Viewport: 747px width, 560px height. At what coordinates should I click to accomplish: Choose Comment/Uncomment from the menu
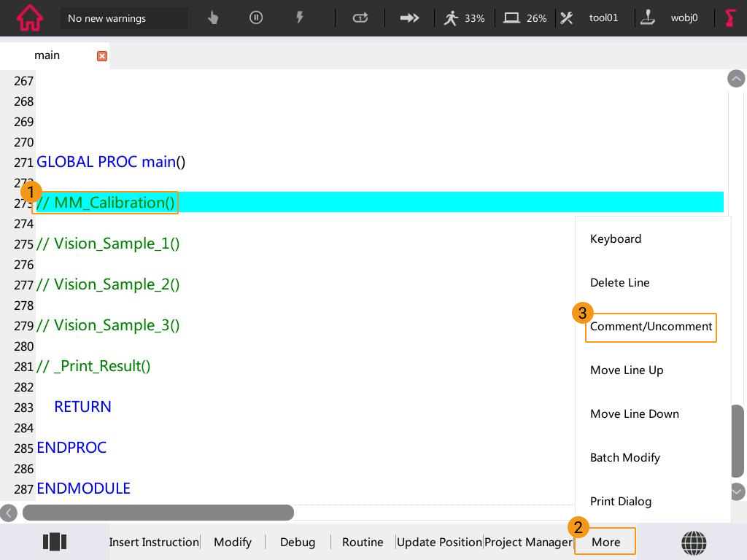coord(651,327)
